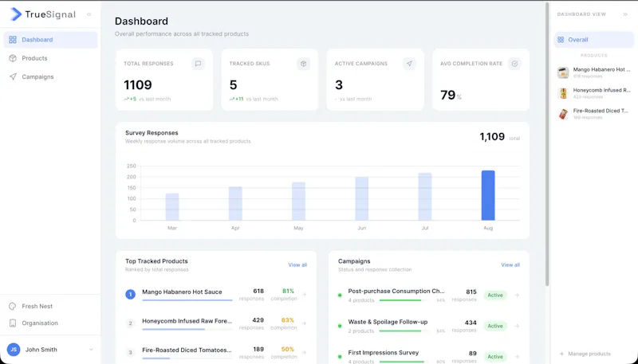Select the Mar bar in chart
The width and height of the screenshot is (638, 364).
172,207
